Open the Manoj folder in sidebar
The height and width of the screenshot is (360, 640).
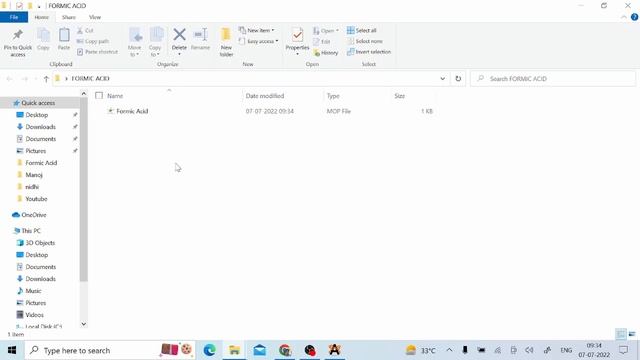click(x=33, y=175)
